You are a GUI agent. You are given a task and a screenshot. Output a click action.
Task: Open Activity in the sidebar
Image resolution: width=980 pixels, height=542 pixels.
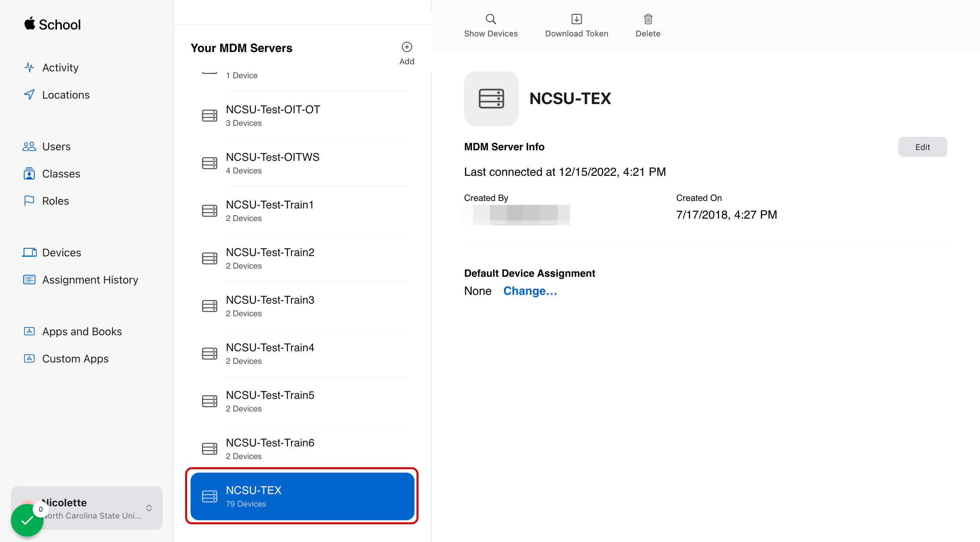click(51, 67)
